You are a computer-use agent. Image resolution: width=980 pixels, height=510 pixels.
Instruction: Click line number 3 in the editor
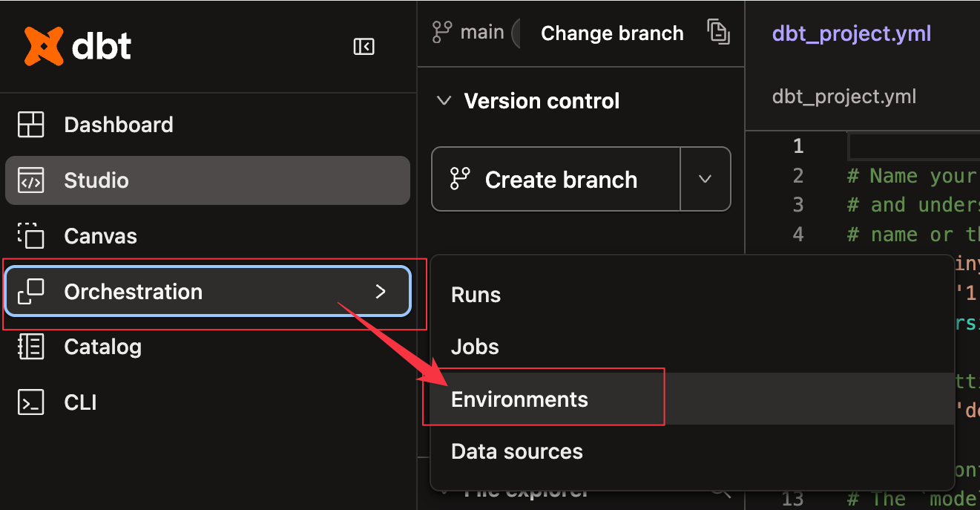(x=798, y=204)
